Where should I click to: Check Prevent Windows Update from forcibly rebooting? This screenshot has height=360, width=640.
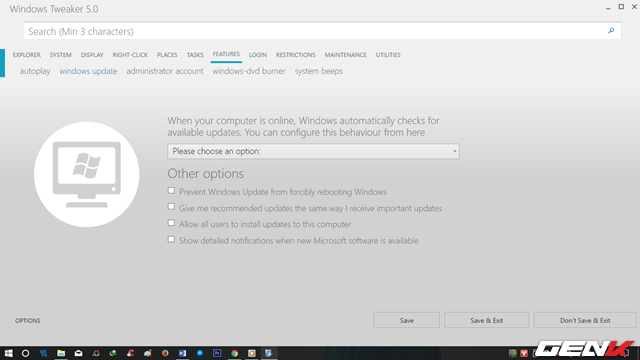coord(171,191)
